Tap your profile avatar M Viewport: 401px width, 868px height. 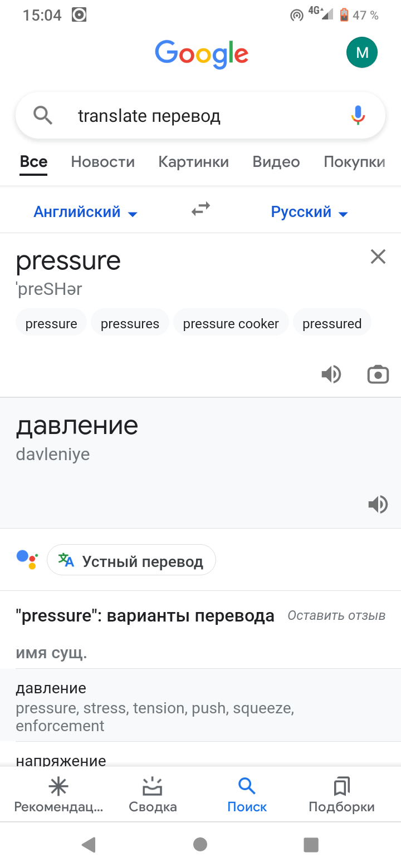(362, 52)
